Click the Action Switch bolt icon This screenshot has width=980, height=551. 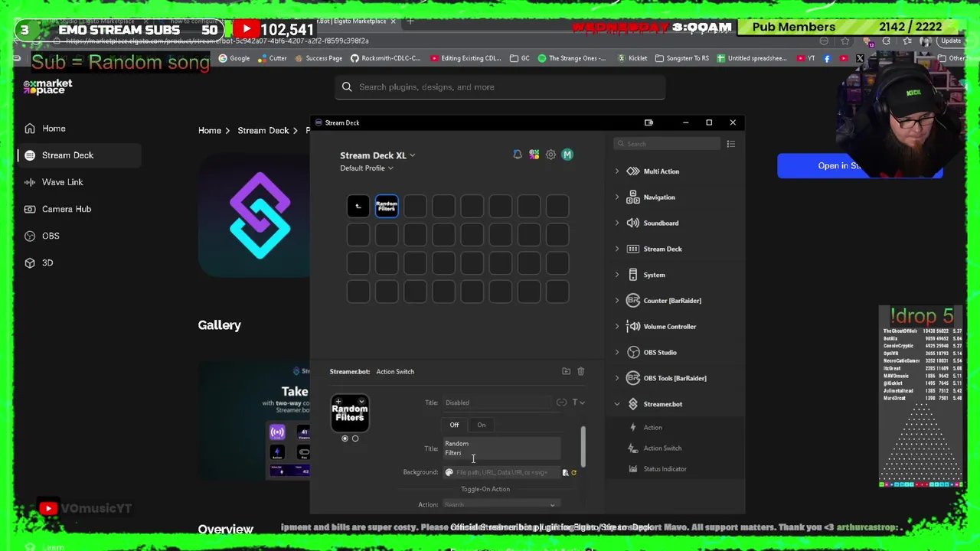click(633, 448)
